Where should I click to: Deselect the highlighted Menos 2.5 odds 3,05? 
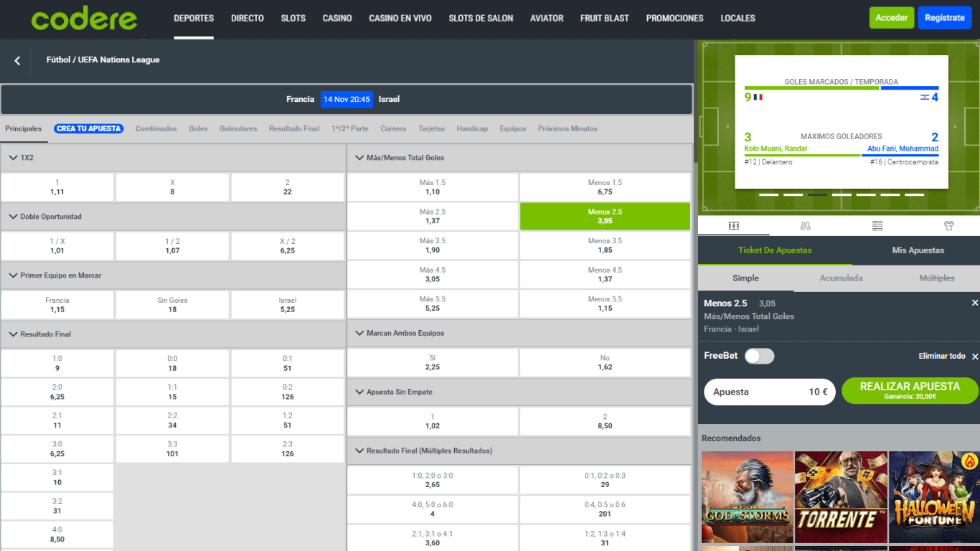(605, 216)
